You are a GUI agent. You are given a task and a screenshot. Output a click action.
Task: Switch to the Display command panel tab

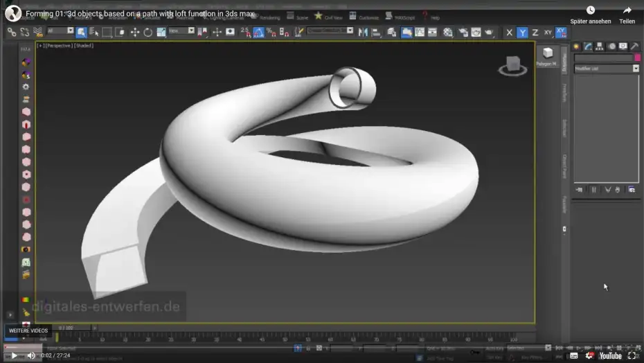(x=623, y=46)
